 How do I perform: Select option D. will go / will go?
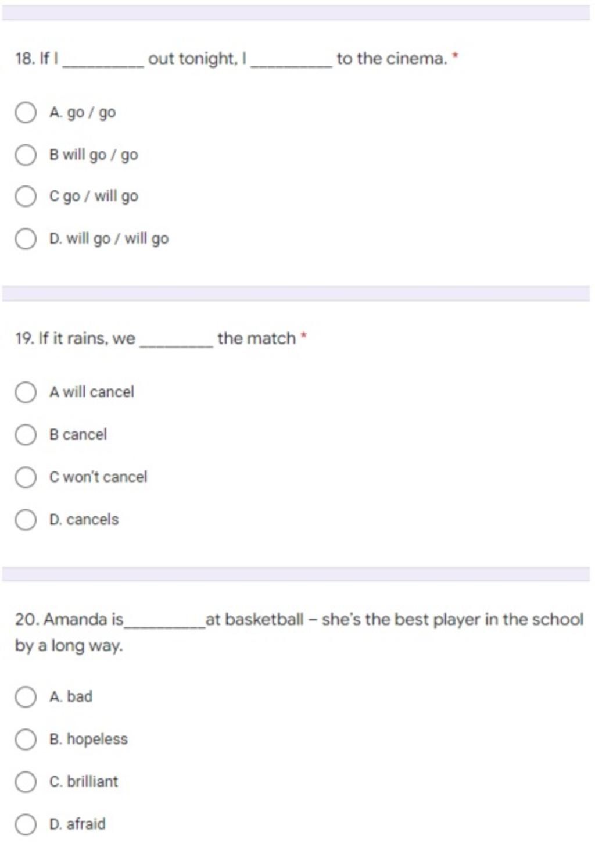[26, 239]
